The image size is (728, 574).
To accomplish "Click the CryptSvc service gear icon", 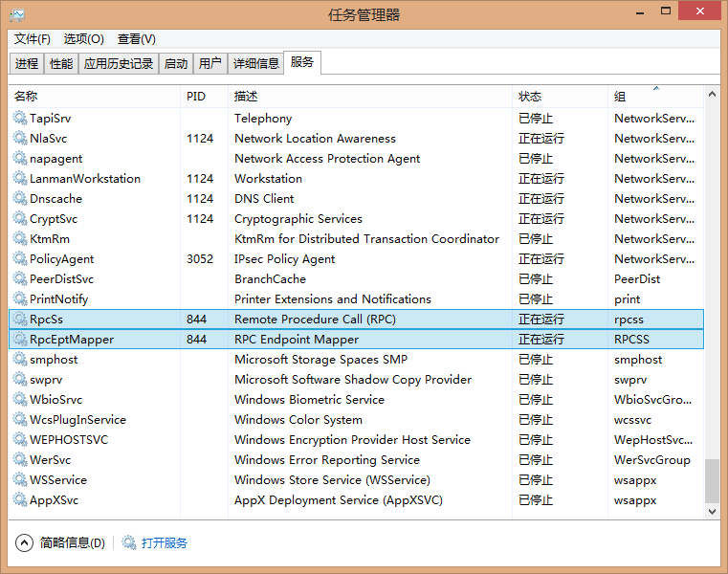I will coord(20,219).
